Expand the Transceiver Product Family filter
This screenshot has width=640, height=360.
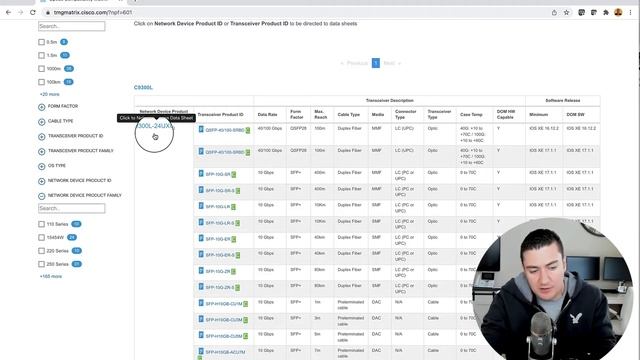42,151
